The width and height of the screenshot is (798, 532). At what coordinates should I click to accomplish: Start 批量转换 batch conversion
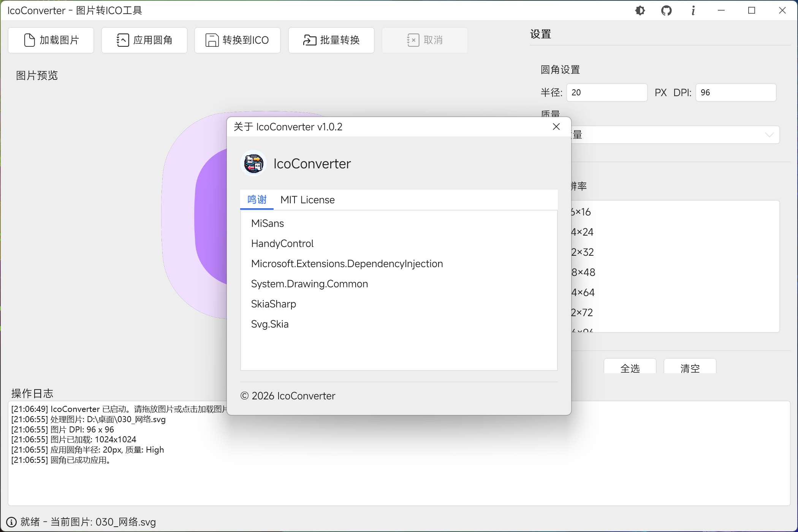coord(331,40)
